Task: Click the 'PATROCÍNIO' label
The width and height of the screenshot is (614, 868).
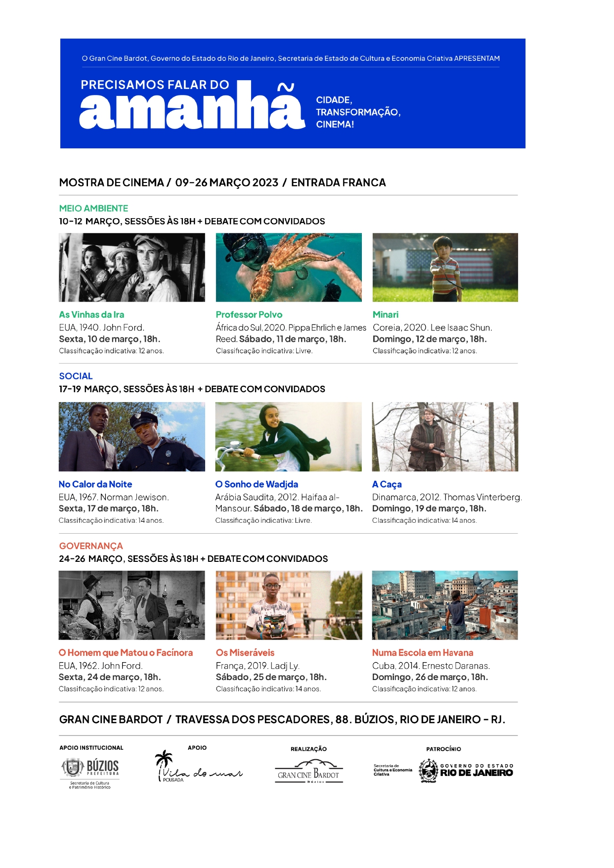Action: pyautogui.click(x=443, y=749)
